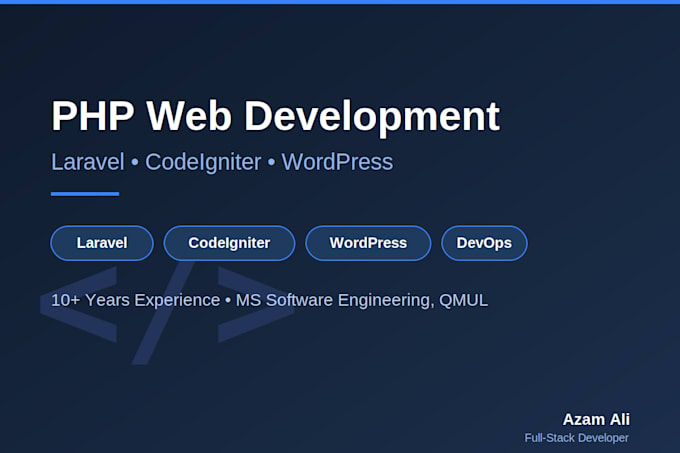Click the subtitle 'Laravel • CodeIgniter • WordPress'
Viewport: 680px width, 453px height.
pyautogui.click(x=222, y=162)
